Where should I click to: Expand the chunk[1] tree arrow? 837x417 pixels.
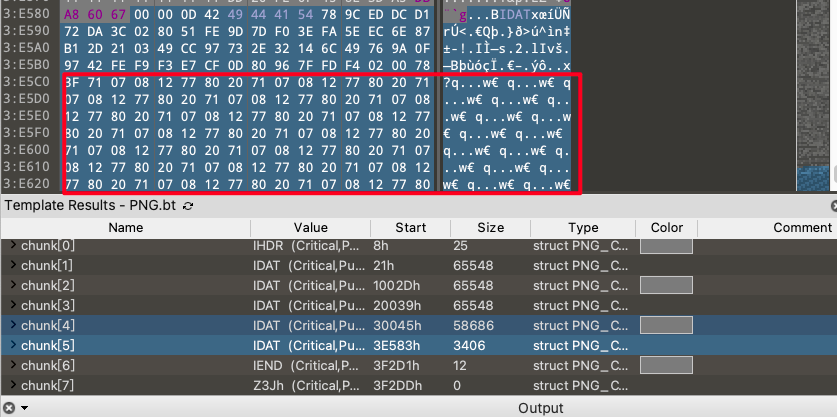point(13,265)
